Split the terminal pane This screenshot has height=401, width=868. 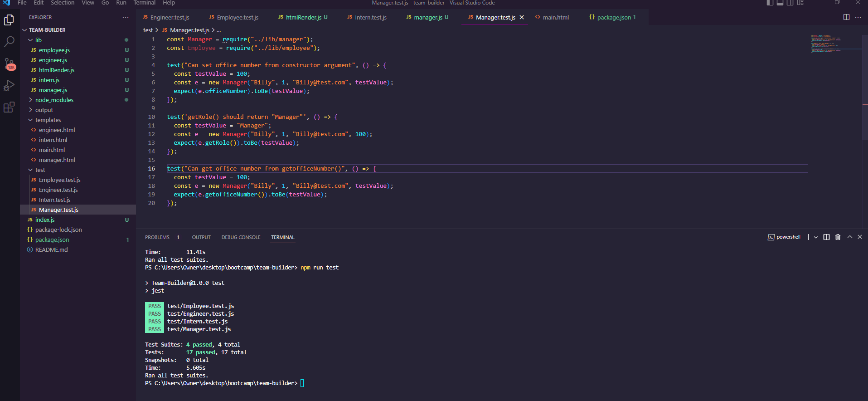(826, 237)
